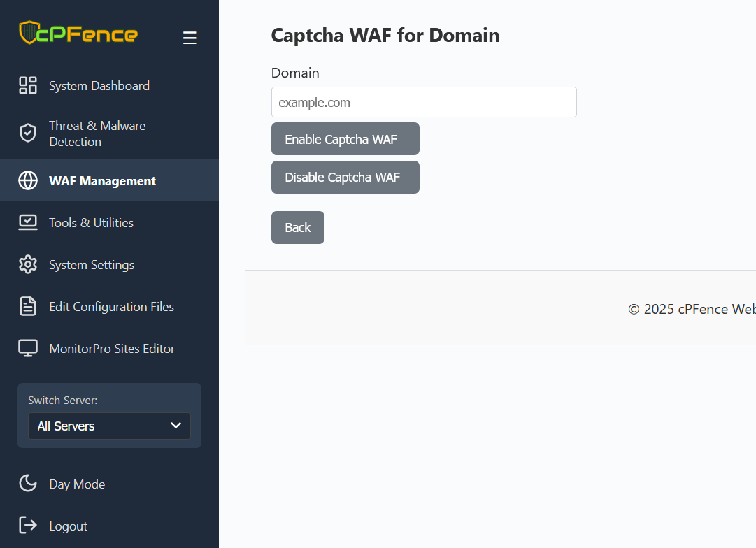Click the System Settings gear icon

[28, 265]
